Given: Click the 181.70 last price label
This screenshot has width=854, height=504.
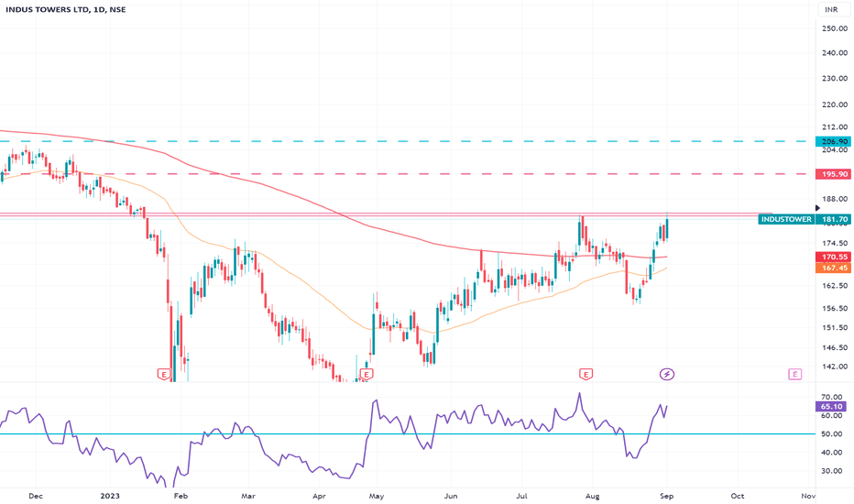Looking at the screenshot, I should tap(835, 219).
